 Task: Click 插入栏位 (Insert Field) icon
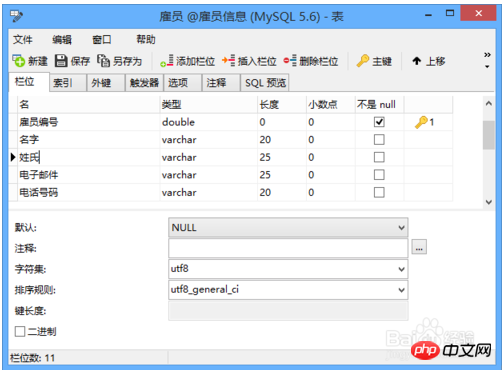click(x=229, y=61)
